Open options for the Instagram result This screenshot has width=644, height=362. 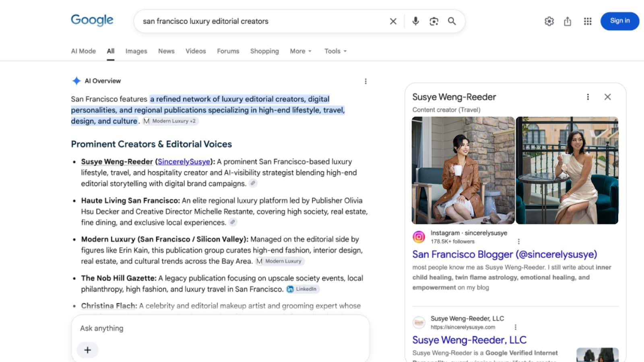click(519, 241)
